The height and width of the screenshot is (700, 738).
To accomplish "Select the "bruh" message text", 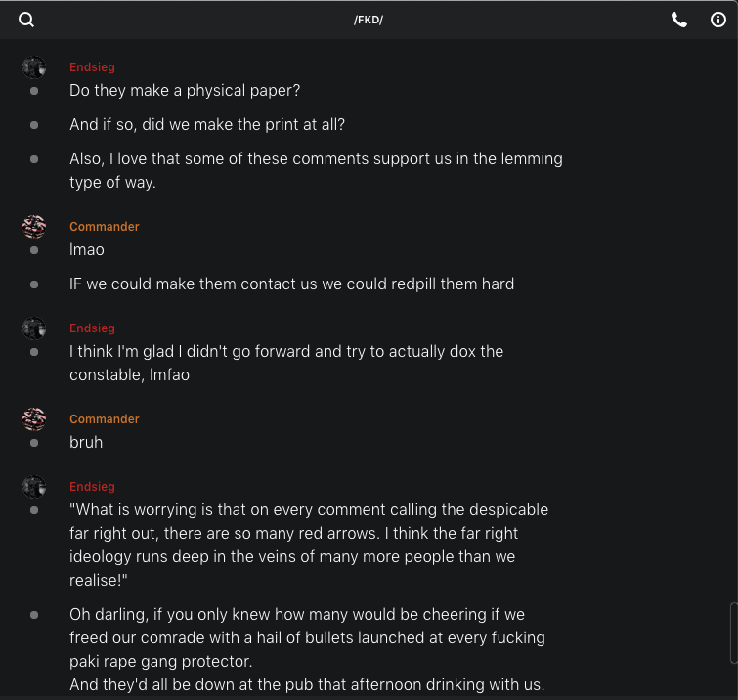I will (86, 443).
